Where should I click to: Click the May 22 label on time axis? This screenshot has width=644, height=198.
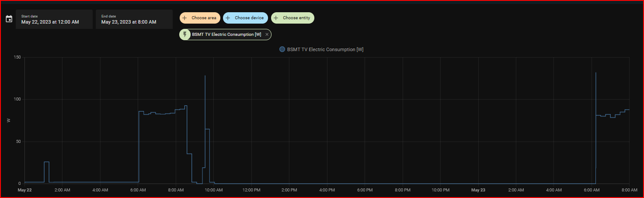coord(24,190)
